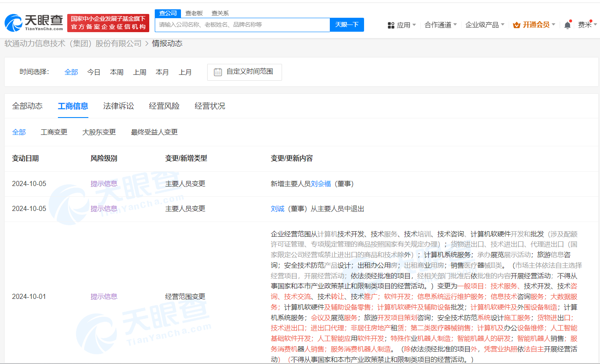600x364 pixels.
Task: Select the 本月 time filter
Action: click(162, 72)
